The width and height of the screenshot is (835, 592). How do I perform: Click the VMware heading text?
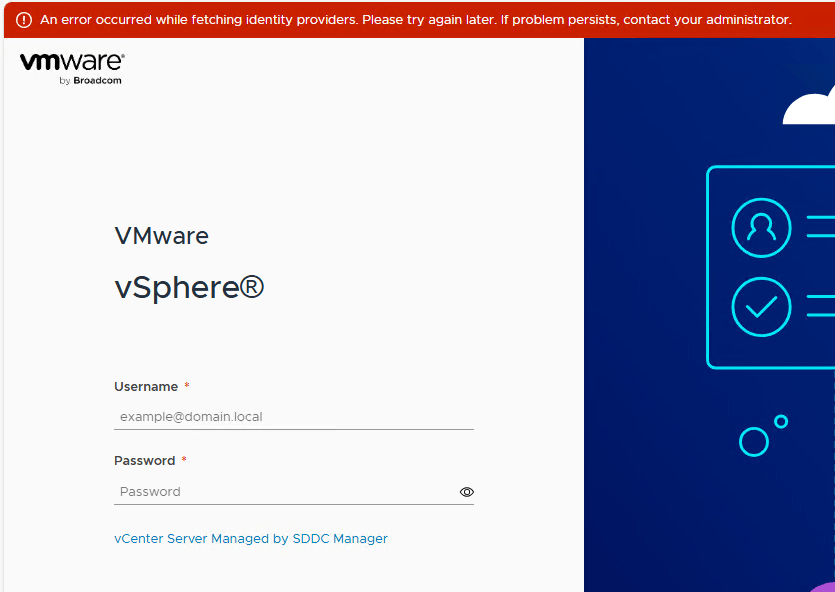(x=161, y=237)
